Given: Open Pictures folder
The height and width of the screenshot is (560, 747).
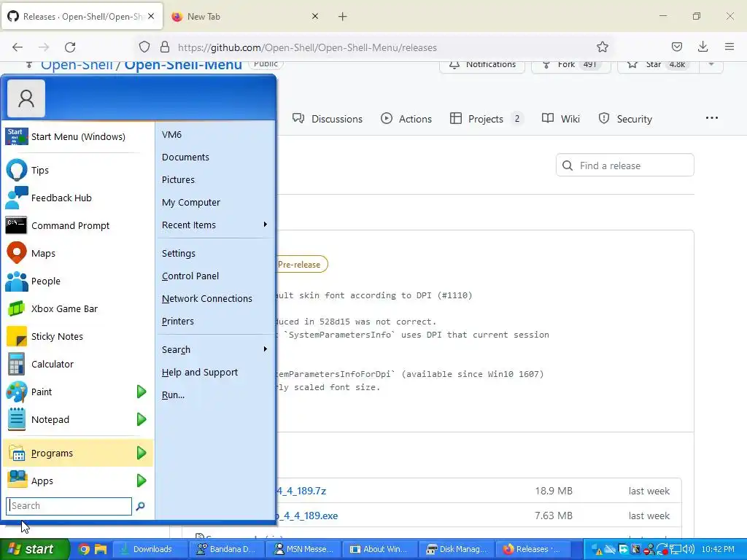Looking at the screenshot, I should coord(215,179).
